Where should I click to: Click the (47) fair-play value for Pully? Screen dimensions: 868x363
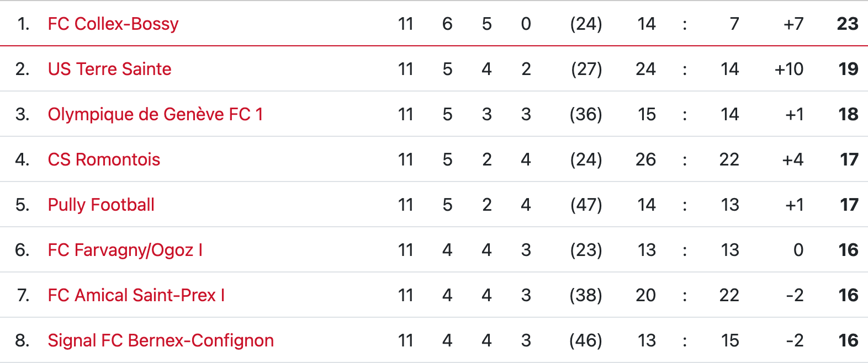(586, 205)
